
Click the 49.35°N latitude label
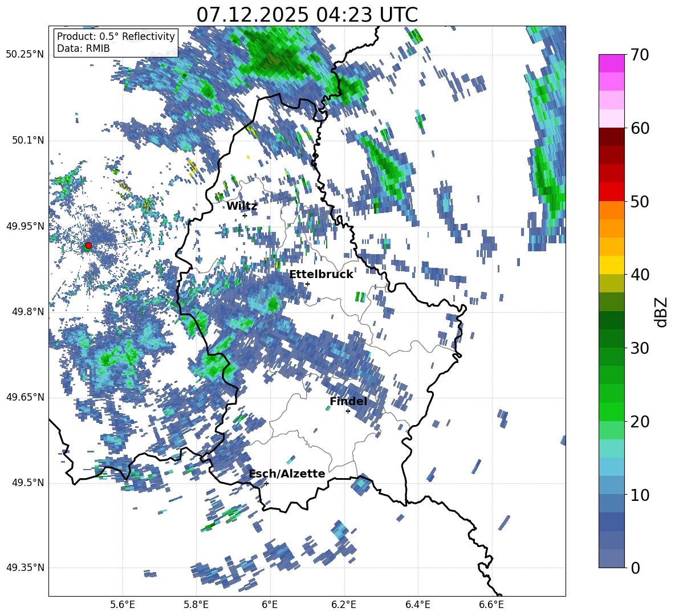click(x=25, y=568)
